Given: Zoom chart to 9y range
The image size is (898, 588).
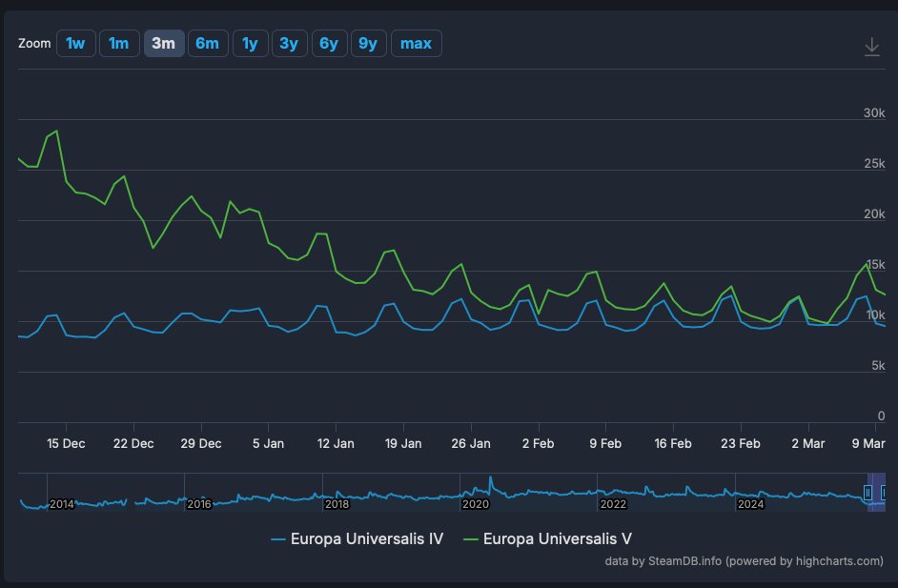Looking at the screenshot, I should tap(368, 44).
